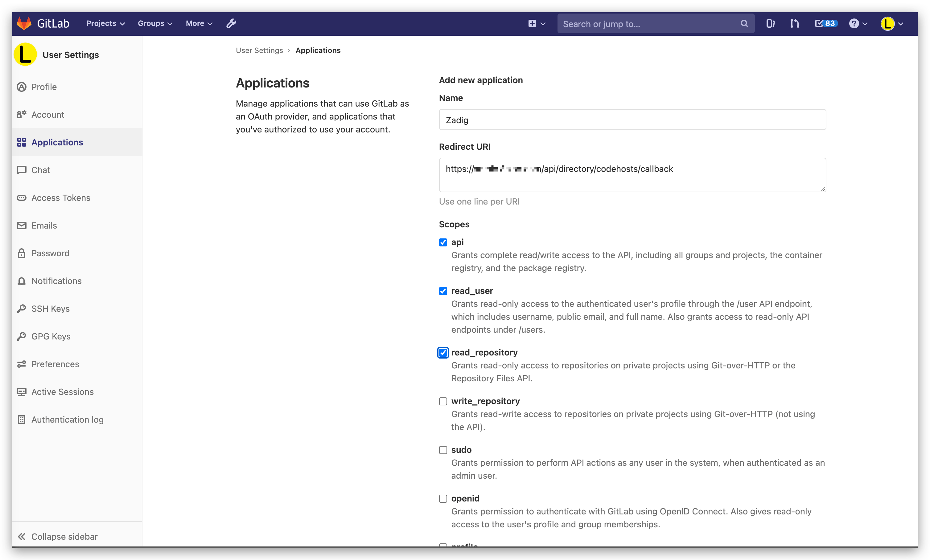Follow the User Settings breadcrumb link
This screenshot has height=560, width=930.
coord(259,50)
